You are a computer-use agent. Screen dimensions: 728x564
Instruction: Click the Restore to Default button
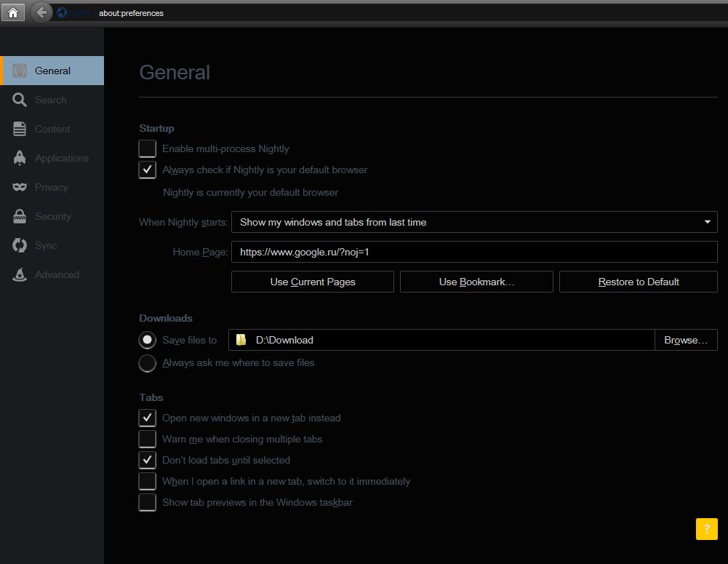point(639,282)
